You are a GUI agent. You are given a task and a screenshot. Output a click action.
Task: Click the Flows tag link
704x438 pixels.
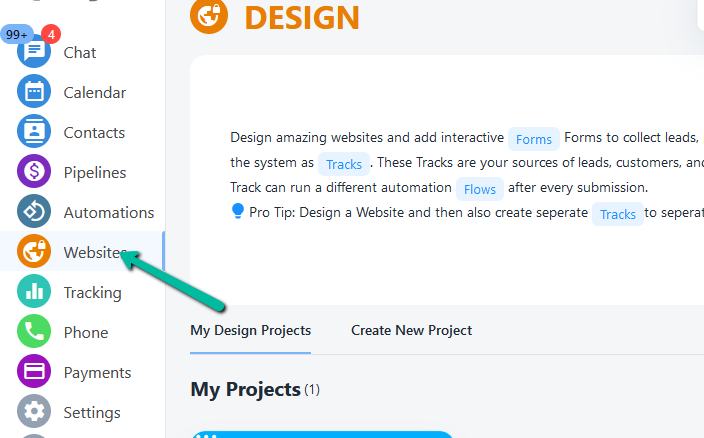(x=480, y=188)
